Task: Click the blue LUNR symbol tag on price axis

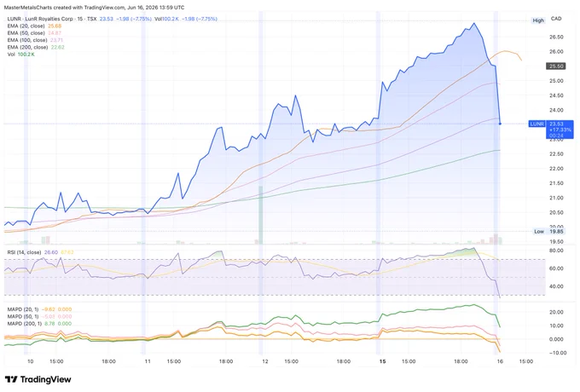Action: pos(536,124)
